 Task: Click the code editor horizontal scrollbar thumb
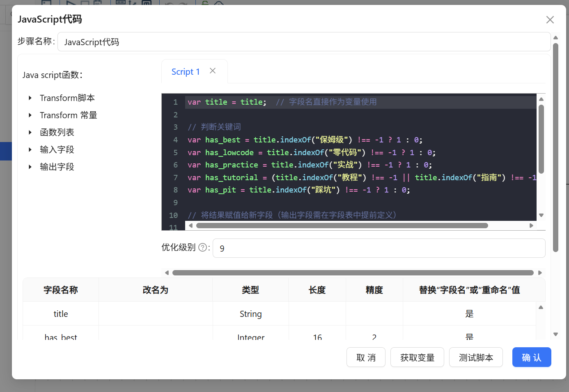point(342,225)
